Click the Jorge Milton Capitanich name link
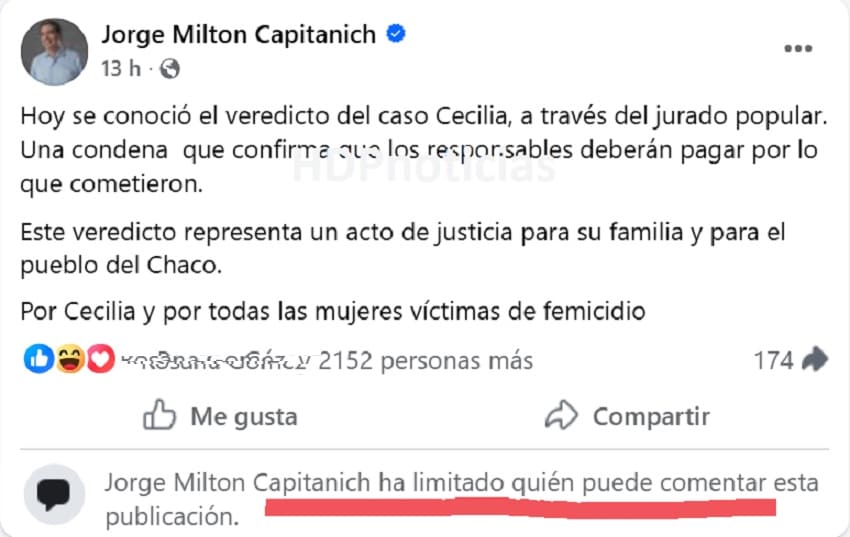Image resolution: width=850 pixels, height=537 pixels. pos(238,34)
